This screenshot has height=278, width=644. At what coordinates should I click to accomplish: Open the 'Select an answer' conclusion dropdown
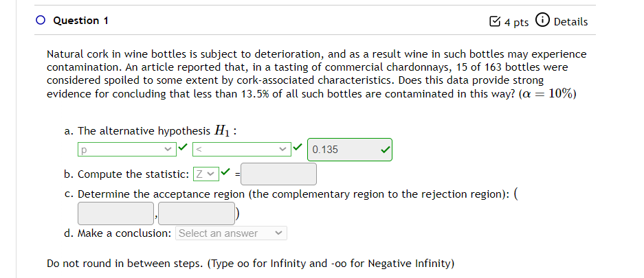tap(230, 233)
